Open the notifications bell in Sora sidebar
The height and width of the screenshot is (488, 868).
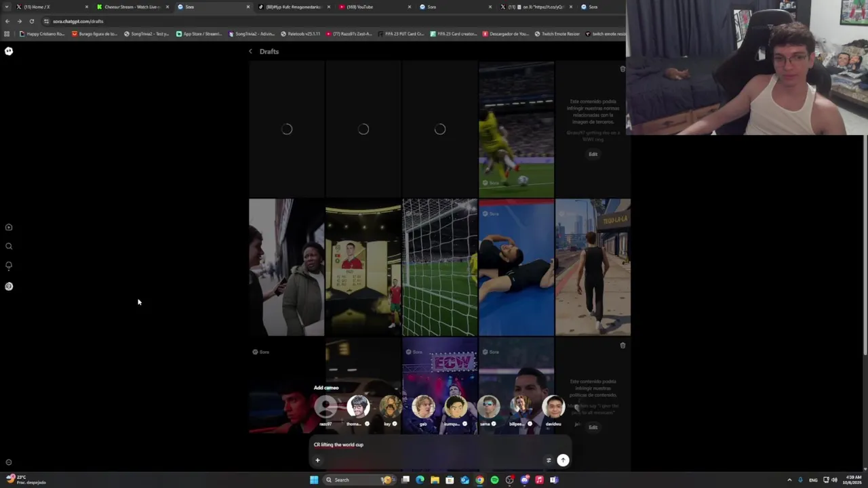point(9,266)
